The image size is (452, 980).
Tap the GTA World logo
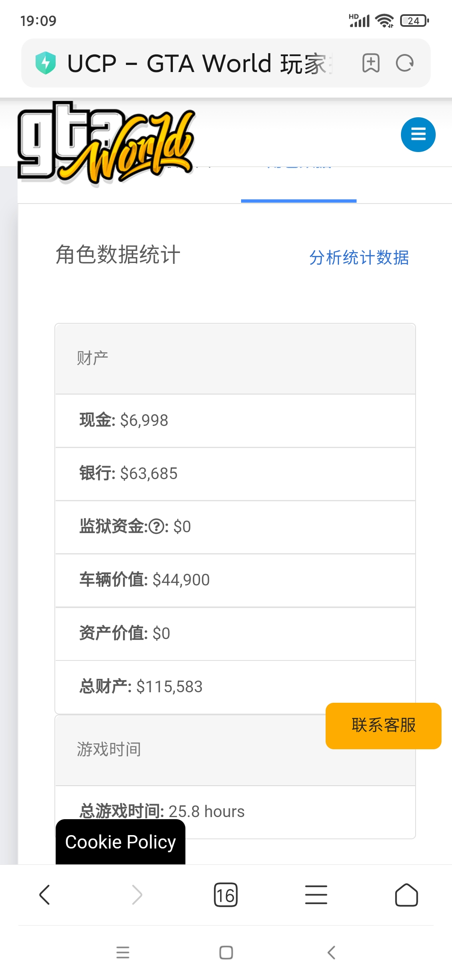click(106, 142)
